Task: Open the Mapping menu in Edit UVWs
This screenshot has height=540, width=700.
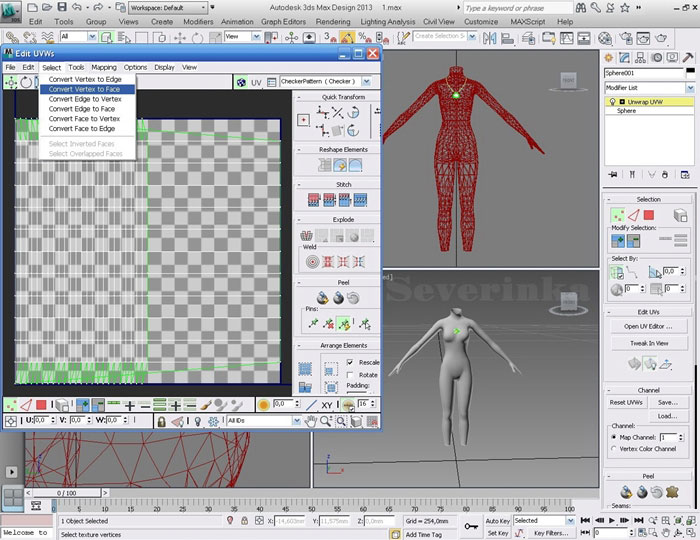Action: tap(104, 67)
